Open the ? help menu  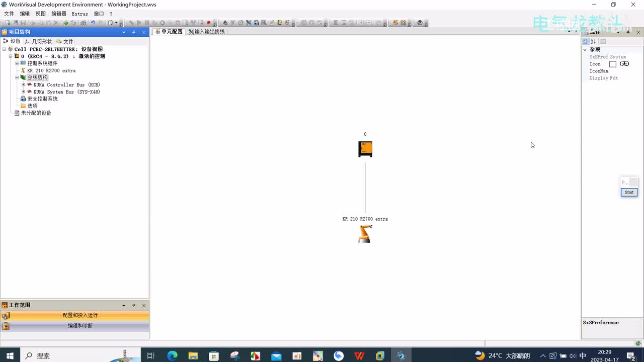tap(111, 14)
